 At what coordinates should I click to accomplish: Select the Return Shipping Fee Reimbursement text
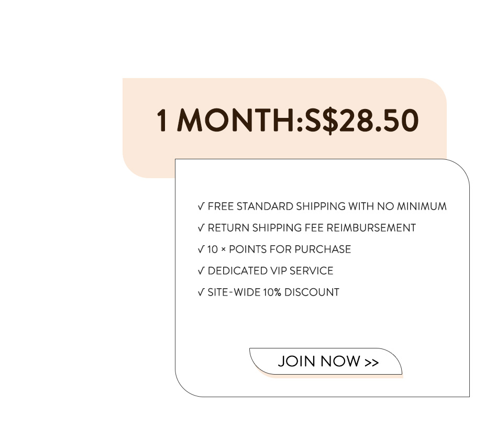point(312,228)
